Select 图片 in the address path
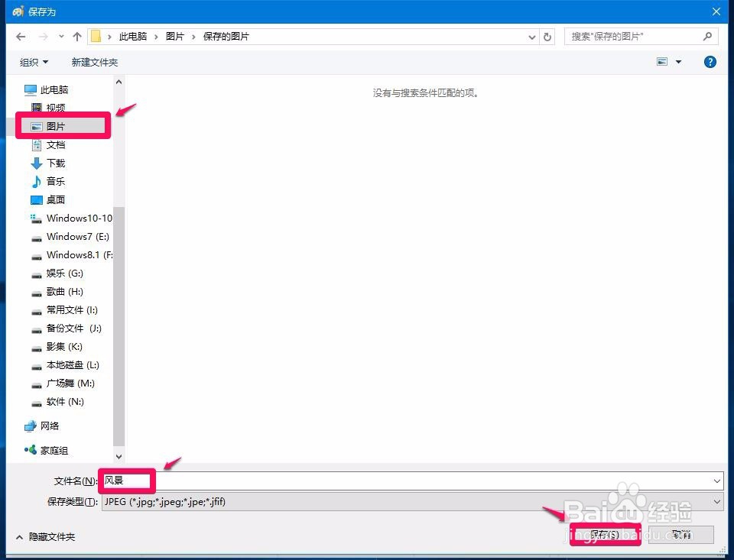This screenshot has height=560, width=734. click(x=175, y=37)
